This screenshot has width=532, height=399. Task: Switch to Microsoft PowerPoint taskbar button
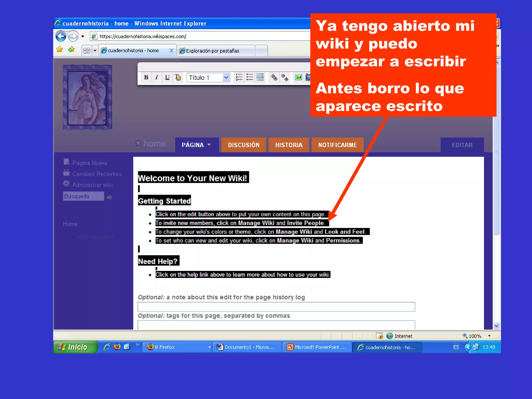(317, 347)
